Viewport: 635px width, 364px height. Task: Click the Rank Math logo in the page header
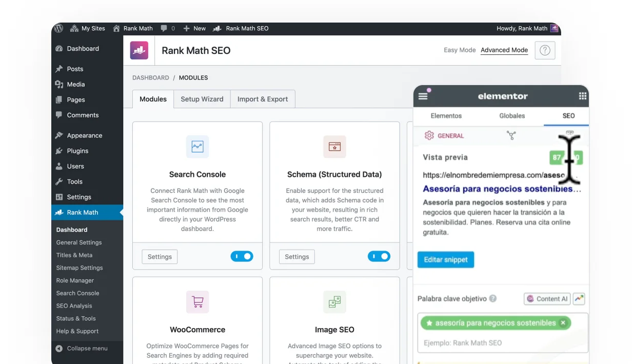pyautogui.click(x=139, y=50)
